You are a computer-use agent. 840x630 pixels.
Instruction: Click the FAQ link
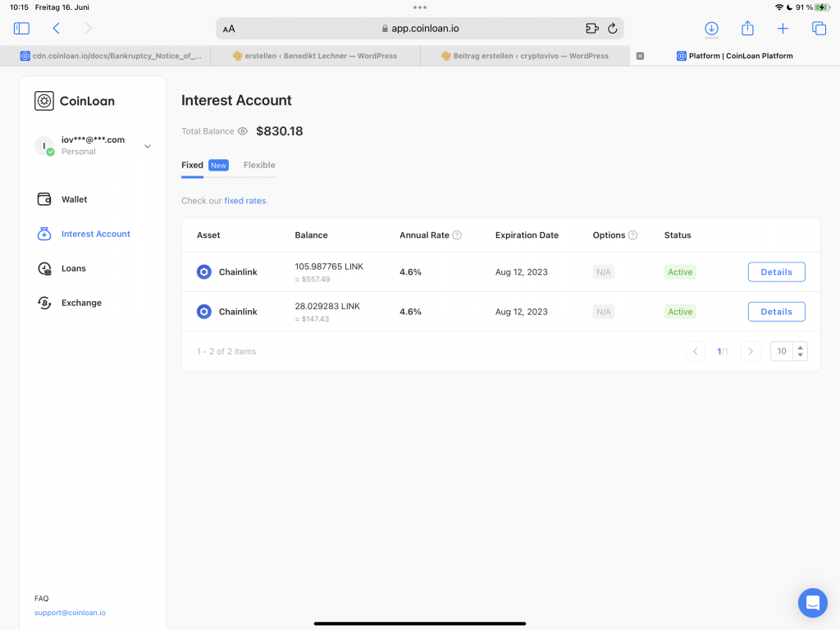pyautogui.click(x=41, y=598)
